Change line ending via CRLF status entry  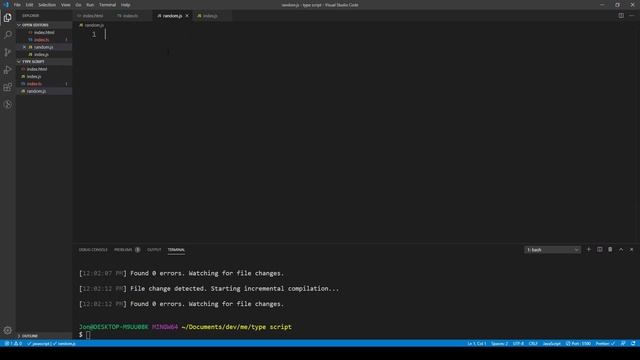(x=533, y=344)
